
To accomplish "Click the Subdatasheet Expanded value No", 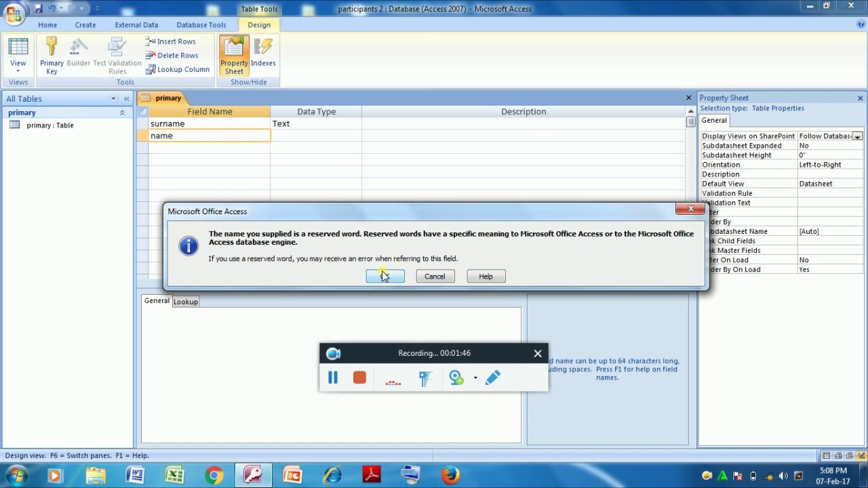I will (830, 146).
